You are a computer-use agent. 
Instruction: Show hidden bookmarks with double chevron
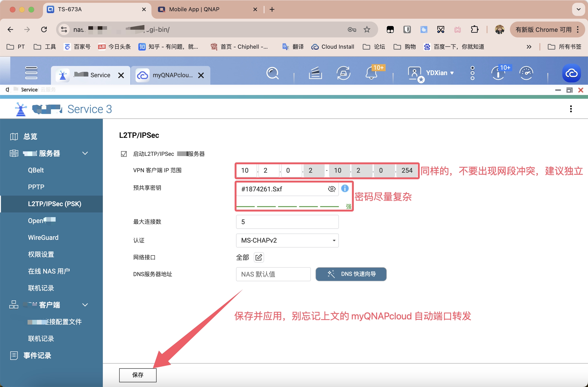529,47
